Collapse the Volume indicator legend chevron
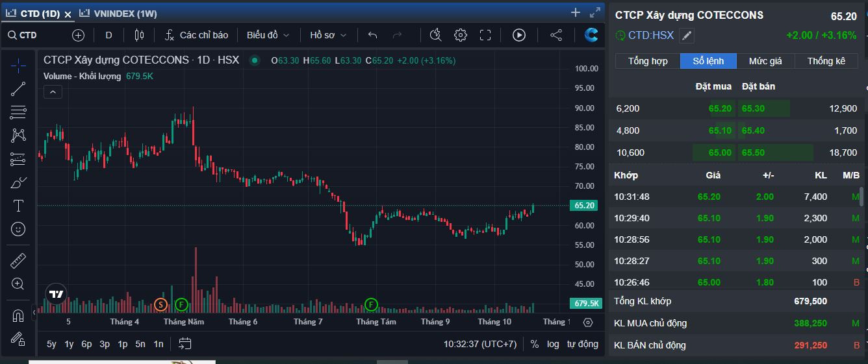This screenshot has height=364, width=868. [x=53, y=92]
